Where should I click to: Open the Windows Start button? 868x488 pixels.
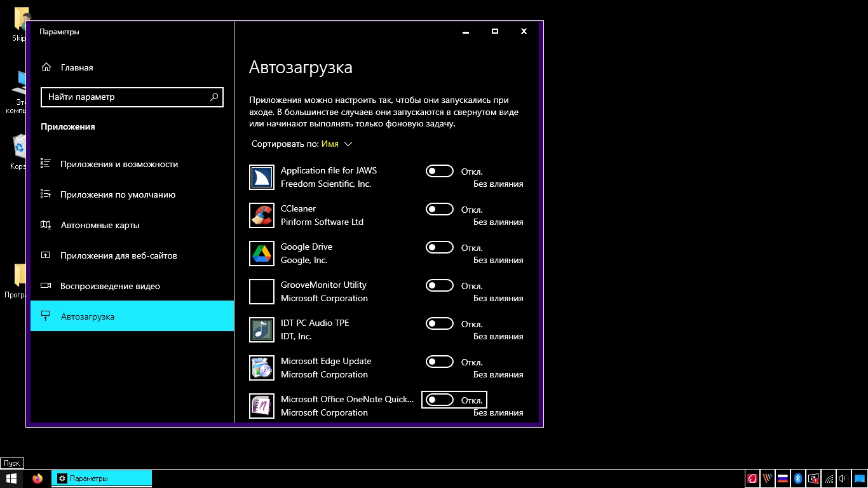11,478
